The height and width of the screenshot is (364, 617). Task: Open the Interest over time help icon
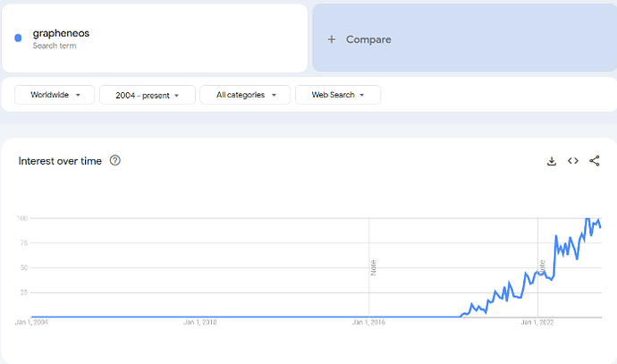pos(114,161)
